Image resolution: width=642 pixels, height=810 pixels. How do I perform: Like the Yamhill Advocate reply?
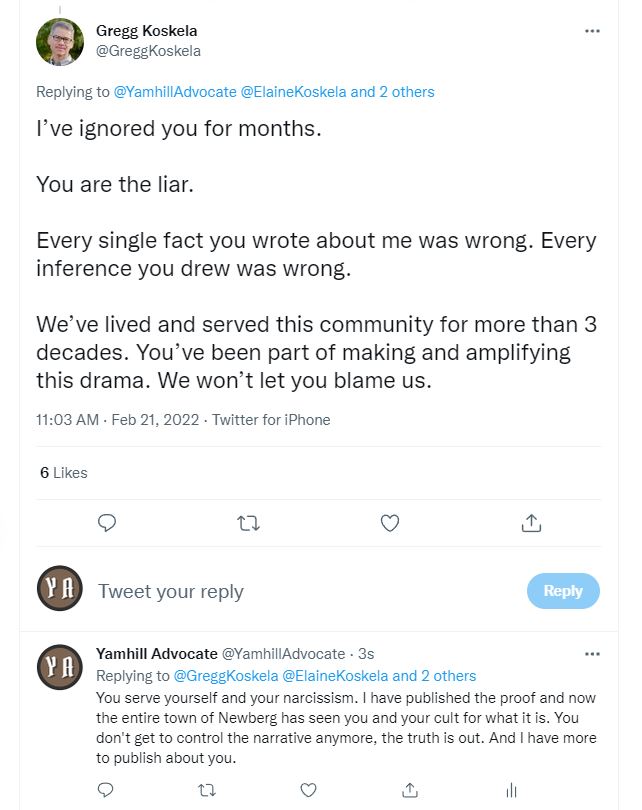(x=308, y=790)
